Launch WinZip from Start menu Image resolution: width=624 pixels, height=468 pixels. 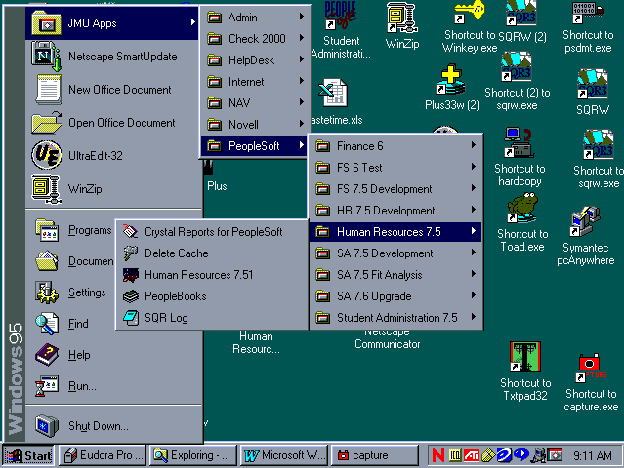coord(112,189)
